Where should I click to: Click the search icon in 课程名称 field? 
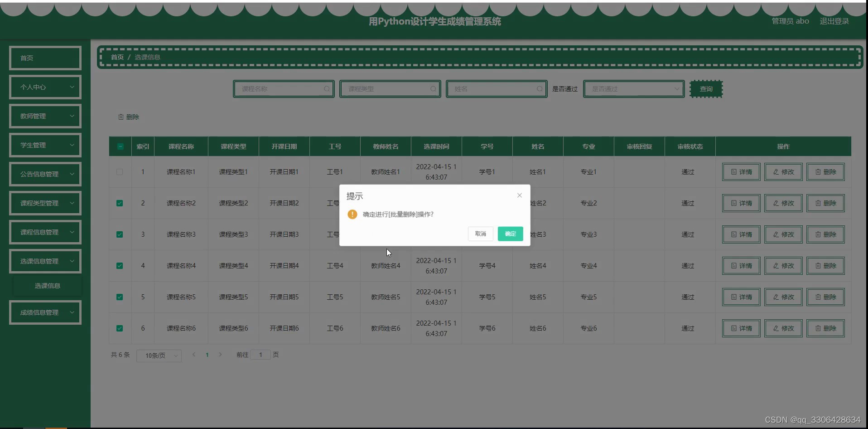click(x=327, y=89)
